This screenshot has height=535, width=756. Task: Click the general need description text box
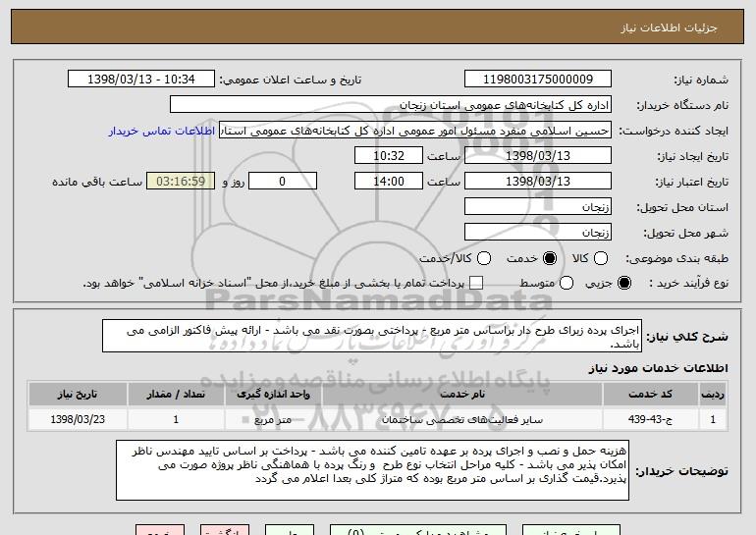click(372, 336)
